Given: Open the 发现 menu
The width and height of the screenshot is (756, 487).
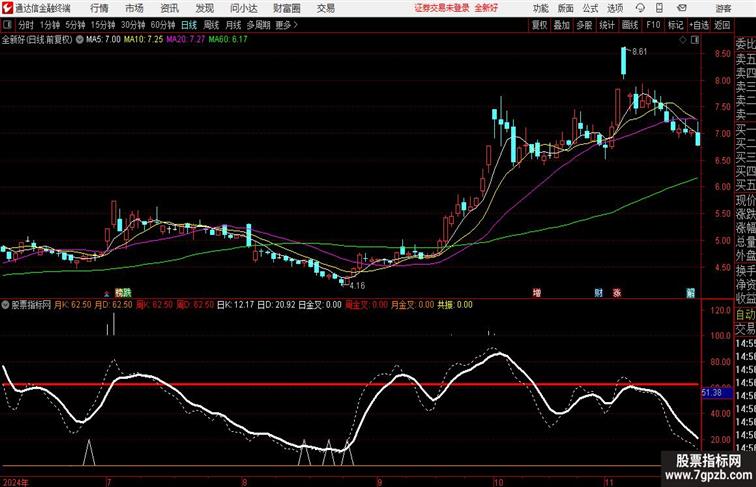Looking at the screenshot, I should click(205, 8).
